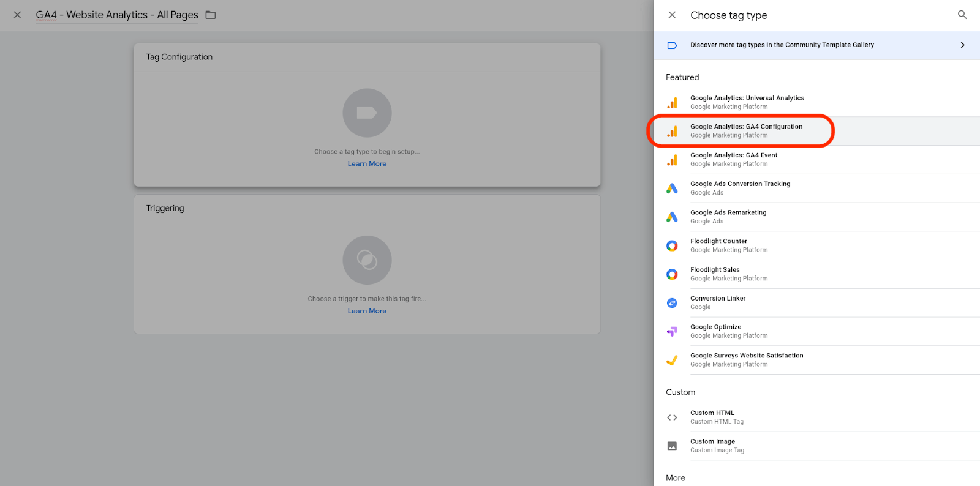
Task: Click the Custom Image picture icon
Action: [672, 446]
